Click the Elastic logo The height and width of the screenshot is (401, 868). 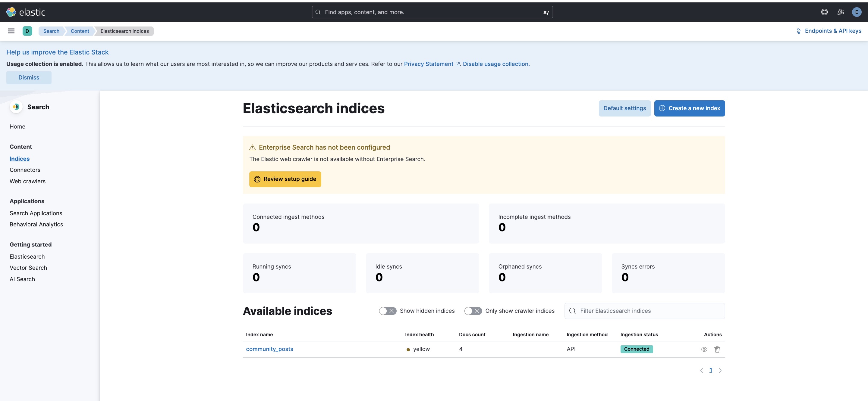[26, 12]
